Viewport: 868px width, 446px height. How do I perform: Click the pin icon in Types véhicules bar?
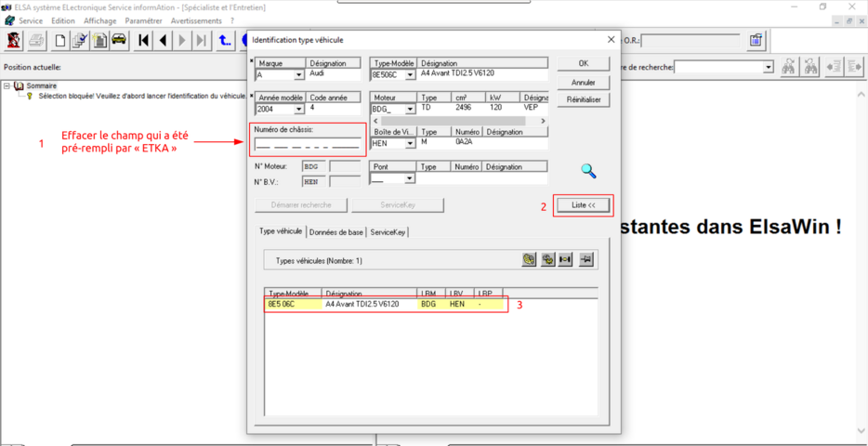pyautogui.click(x=585, y=259)
